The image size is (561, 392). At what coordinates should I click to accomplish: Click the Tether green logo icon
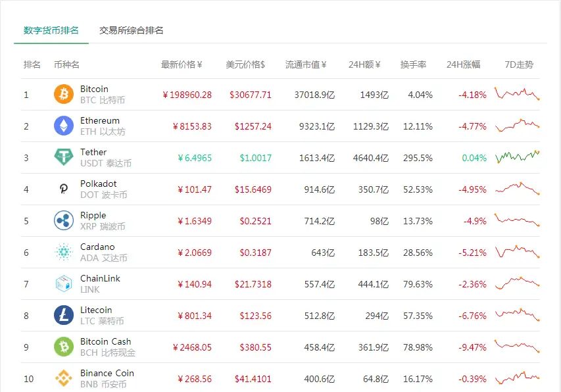pyautogui.click(x=64, y=158)
